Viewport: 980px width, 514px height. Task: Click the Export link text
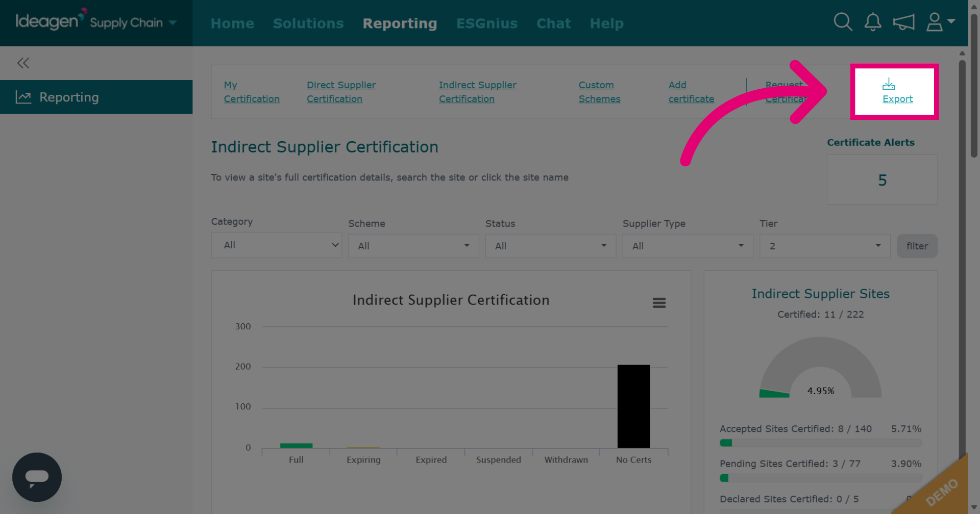pos(897,99)
